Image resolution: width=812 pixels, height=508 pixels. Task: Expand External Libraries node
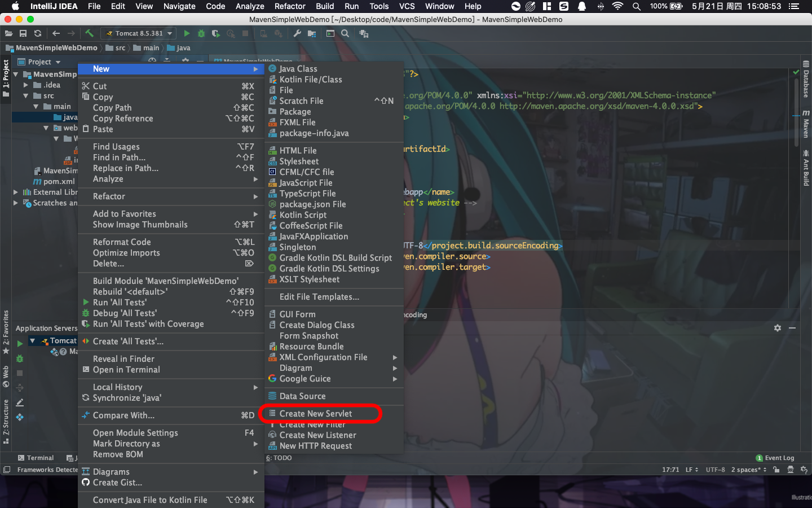click(x=16, y=192)
